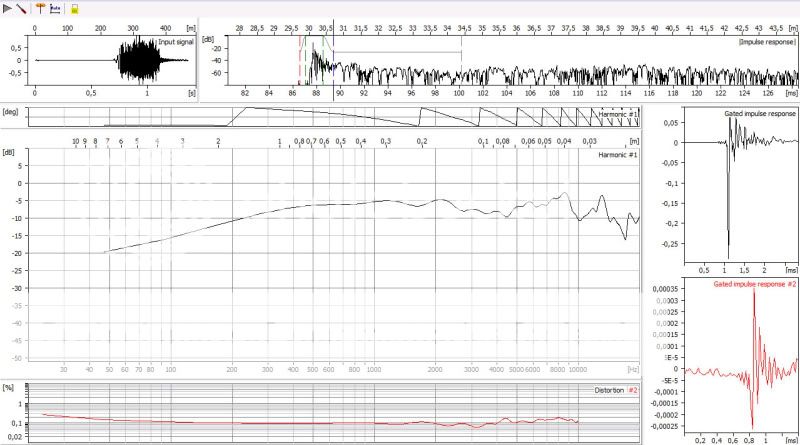Image resolution: width=800 pixels, height=445 pixels.
Task: Select the red probe tool icon
Action: 23,8
